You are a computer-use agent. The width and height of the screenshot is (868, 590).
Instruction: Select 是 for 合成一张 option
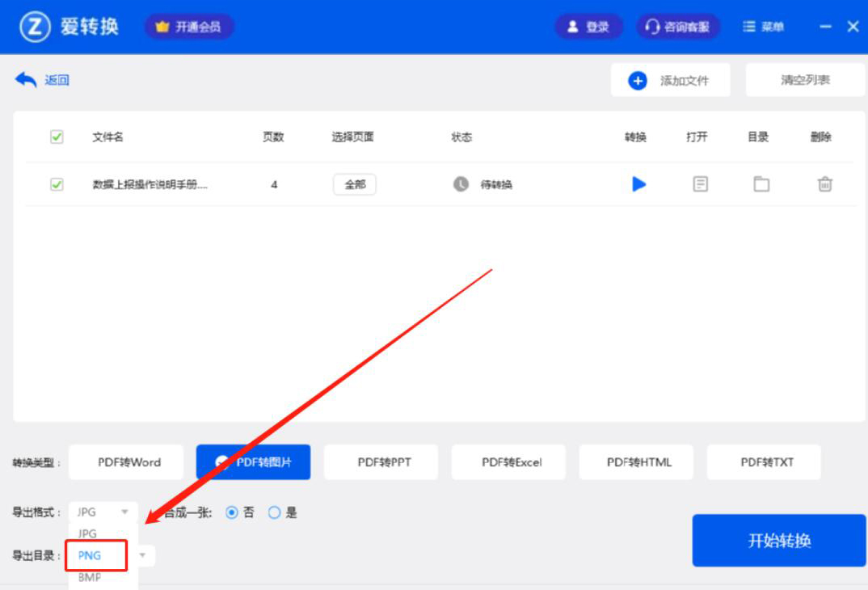point(274,512)
